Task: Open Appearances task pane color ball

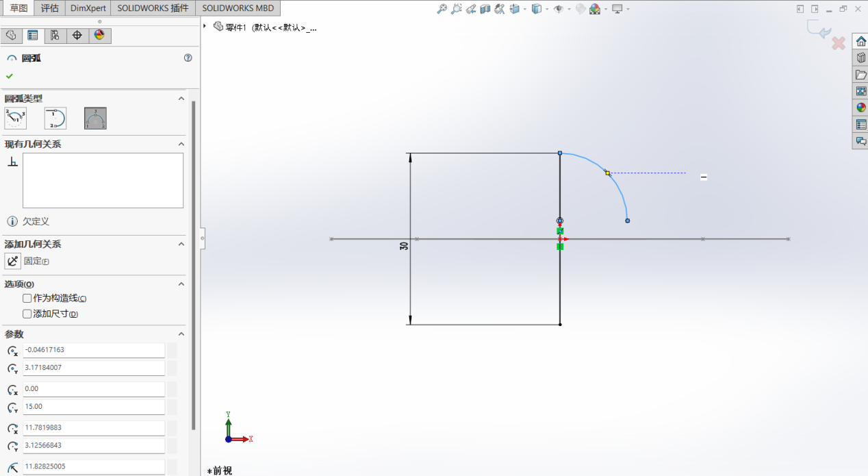Action: point(860,108)
